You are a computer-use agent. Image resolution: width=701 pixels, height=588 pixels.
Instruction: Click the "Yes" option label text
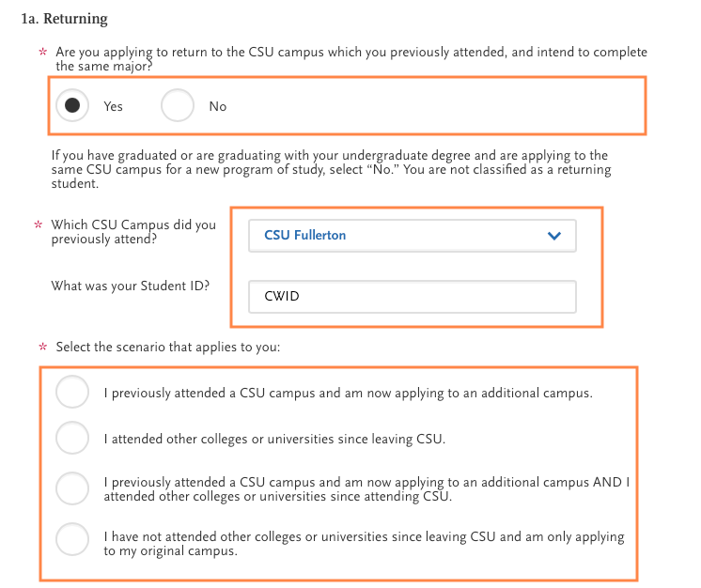coord(114,107)
